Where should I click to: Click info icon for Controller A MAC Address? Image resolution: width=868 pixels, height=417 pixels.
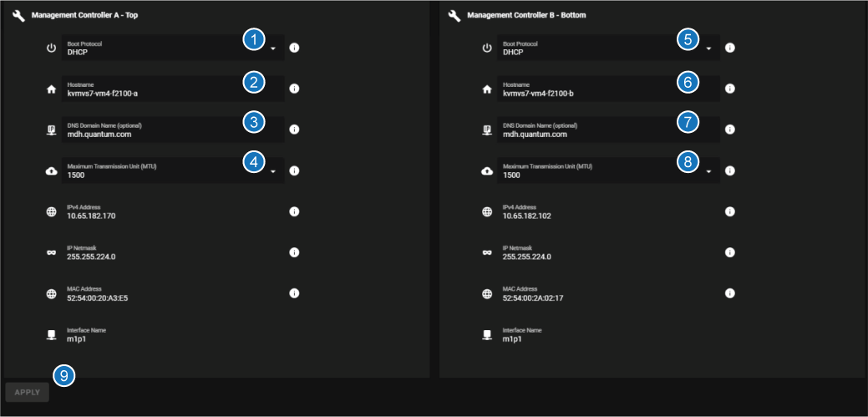(294, 293)
